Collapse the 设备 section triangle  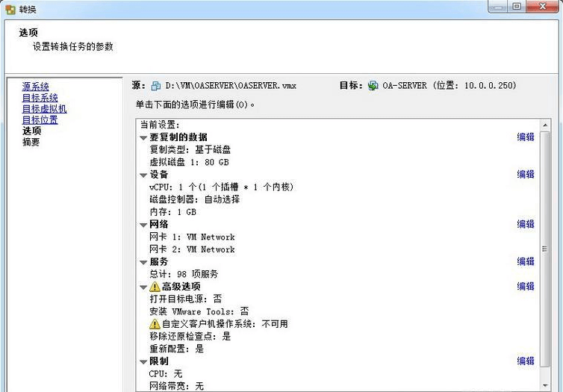click(143, 175)
